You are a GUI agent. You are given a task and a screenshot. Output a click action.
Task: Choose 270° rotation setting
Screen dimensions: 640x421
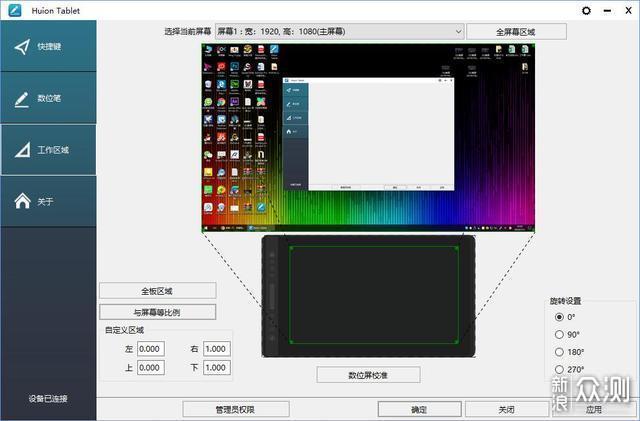pyautogui.click(x=559, y=370)
